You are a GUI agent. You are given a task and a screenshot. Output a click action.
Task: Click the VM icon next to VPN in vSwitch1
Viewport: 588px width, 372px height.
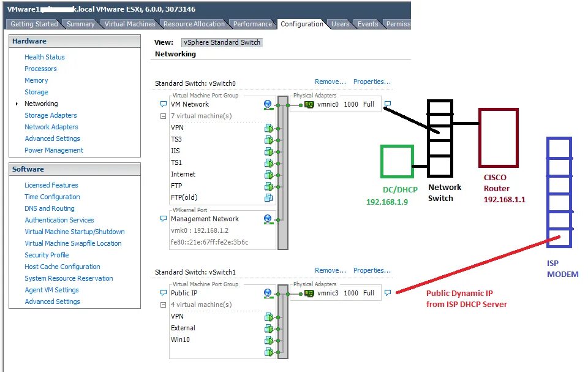point(269,317)
